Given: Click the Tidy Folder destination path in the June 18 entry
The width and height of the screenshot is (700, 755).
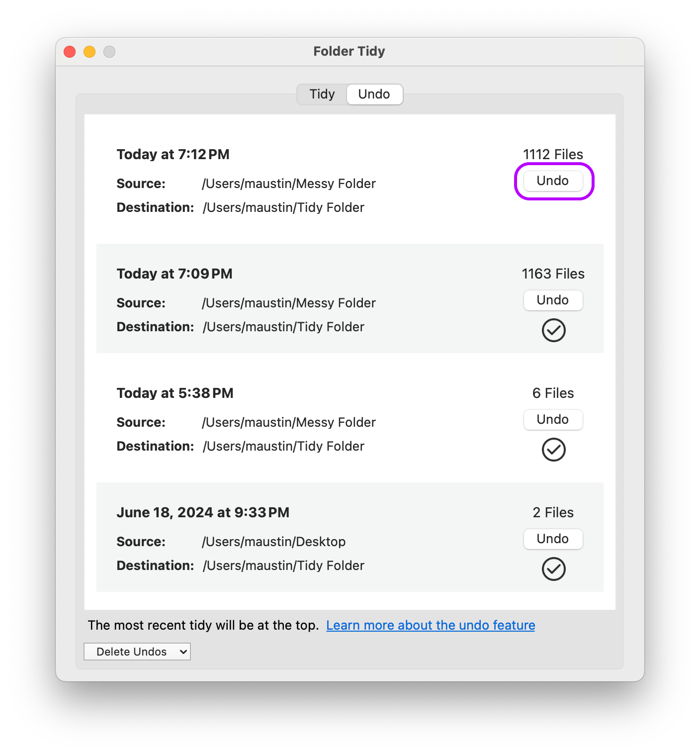Looking at the screenshot, I should [283, 566].
